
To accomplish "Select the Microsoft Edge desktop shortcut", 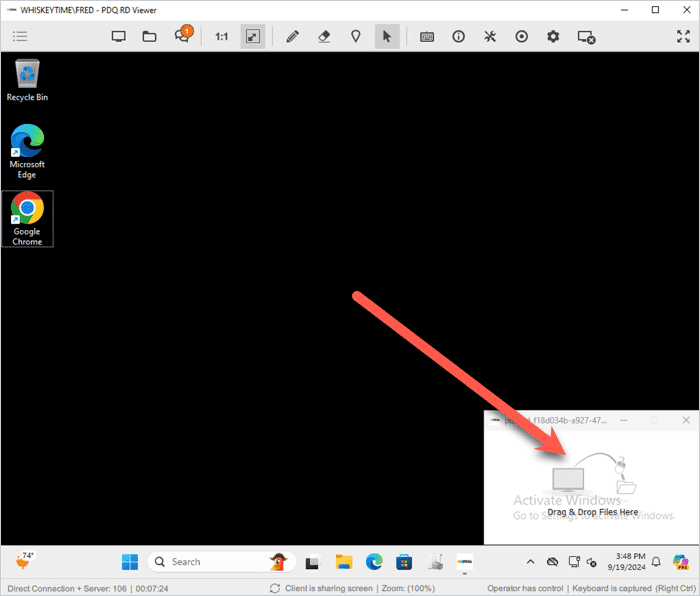I will tap(27, 152).
